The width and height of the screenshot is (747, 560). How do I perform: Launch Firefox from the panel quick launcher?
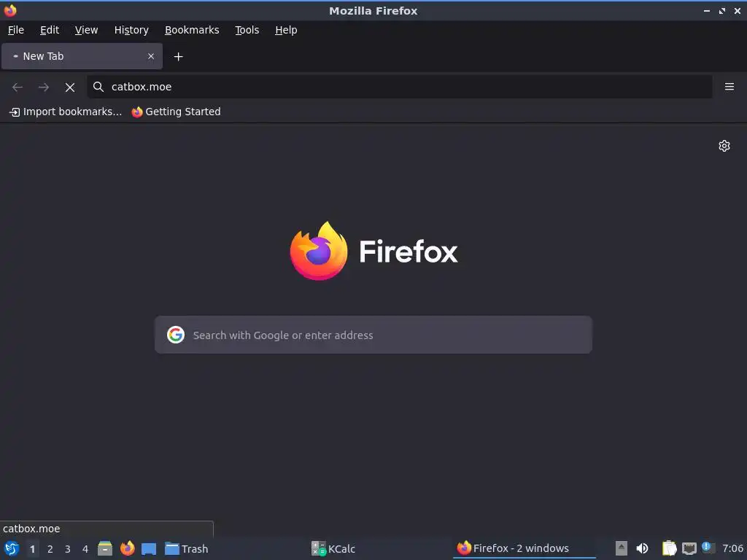point(127,548)
